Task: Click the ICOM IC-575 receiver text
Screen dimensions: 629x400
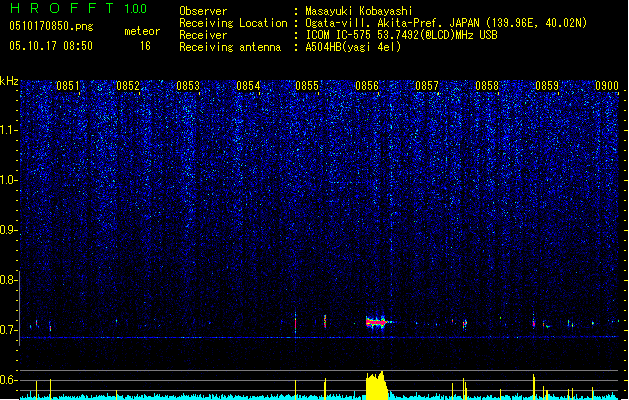Action: [x=402, y=35]
